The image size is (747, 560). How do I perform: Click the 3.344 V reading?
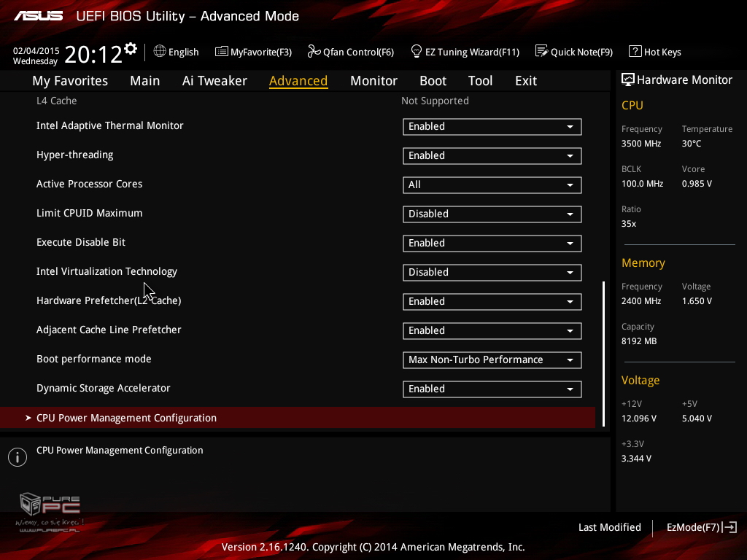pyautogui.click(x=636, y=458)
